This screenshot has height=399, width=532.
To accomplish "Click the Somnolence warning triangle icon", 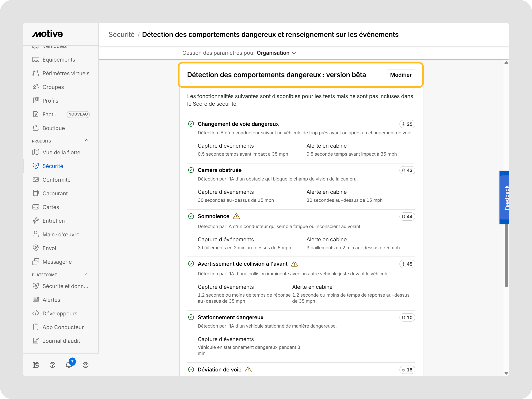I will [x=236, y=216].
